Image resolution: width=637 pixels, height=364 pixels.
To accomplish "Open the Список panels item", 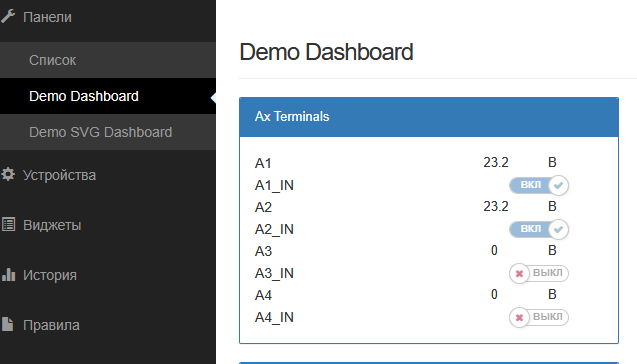I will (108, 60).
